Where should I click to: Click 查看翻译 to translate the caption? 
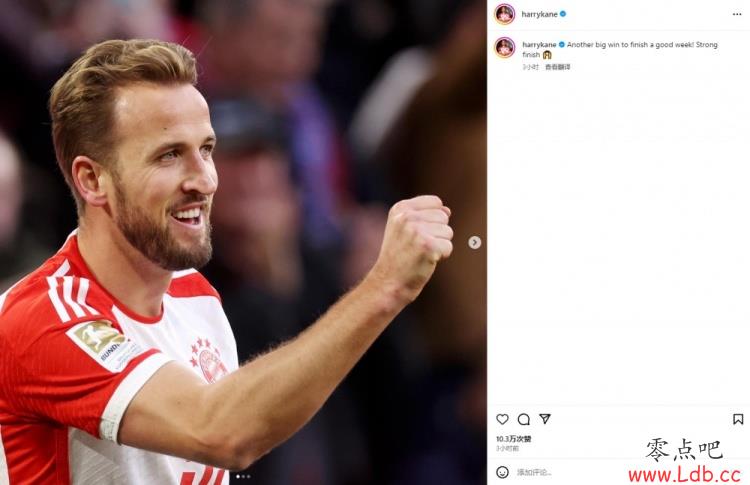pyautogui.click(x=558, y=67)
